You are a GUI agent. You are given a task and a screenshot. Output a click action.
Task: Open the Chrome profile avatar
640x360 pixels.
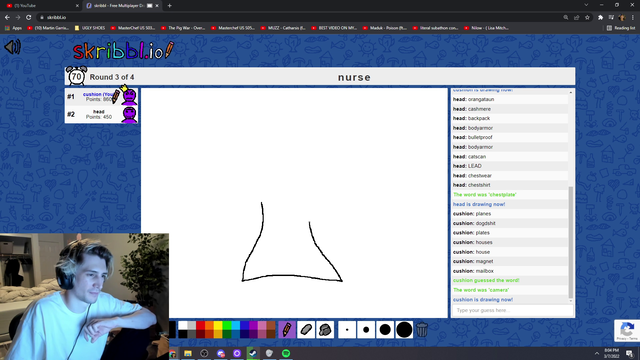tap(622, 18)
